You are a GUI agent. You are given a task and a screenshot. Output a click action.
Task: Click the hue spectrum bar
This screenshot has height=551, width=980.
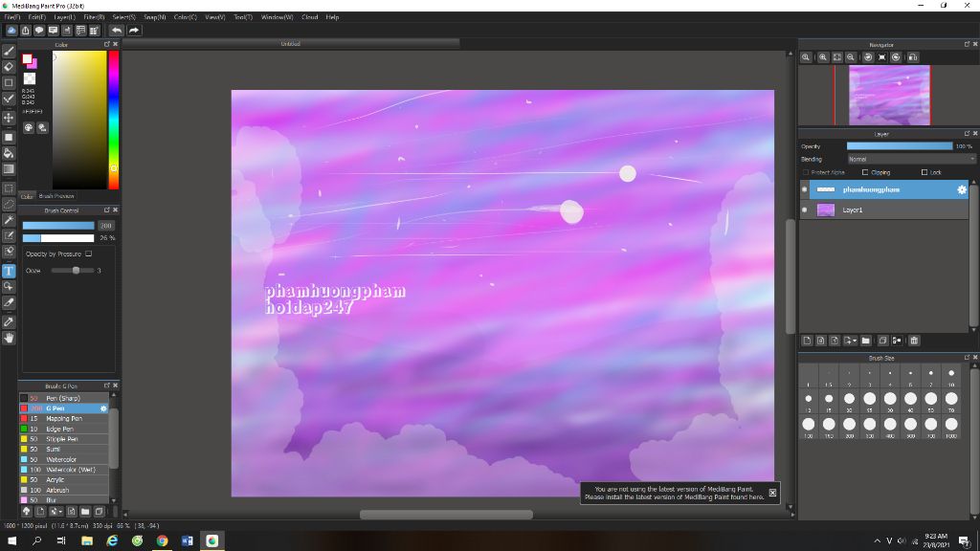pos(114,120)
